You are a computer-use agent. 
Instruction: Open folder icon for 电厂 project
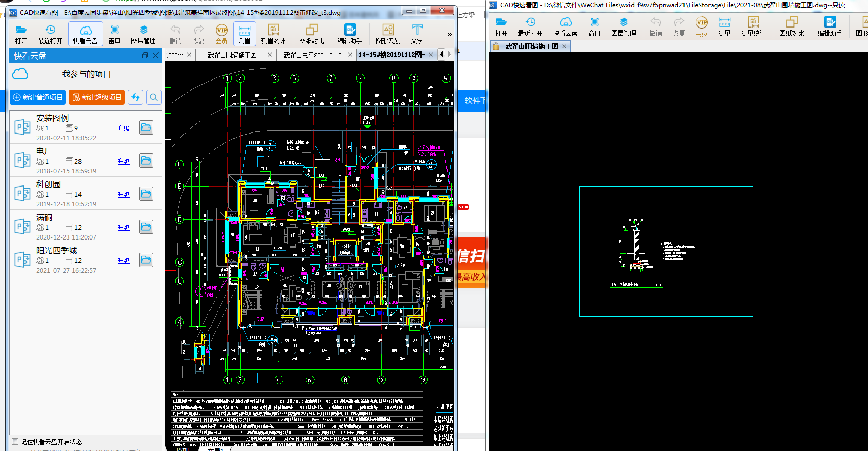tap(146, 161)
